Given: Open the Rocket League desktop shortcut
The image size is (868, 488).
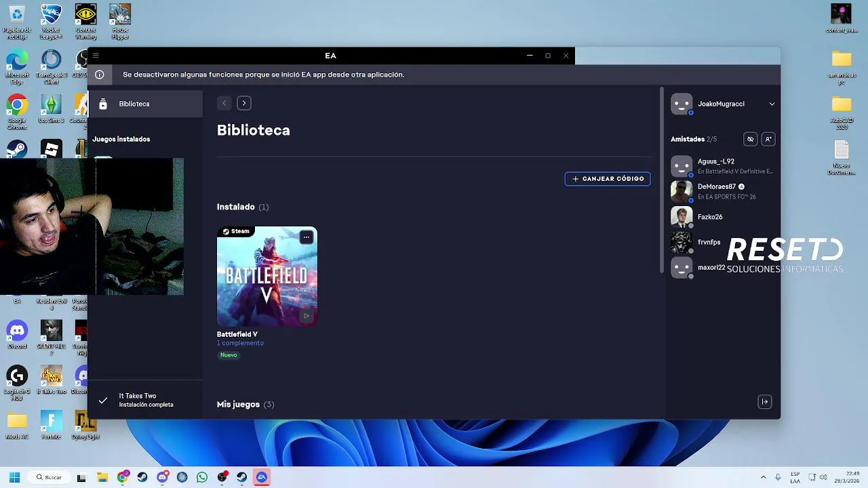Looking at the screenshot, I should (52, 22).
